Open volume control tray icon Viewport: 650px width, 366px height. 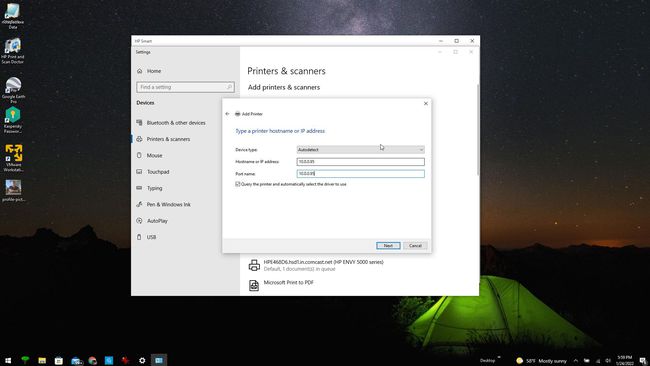[608, 361]
